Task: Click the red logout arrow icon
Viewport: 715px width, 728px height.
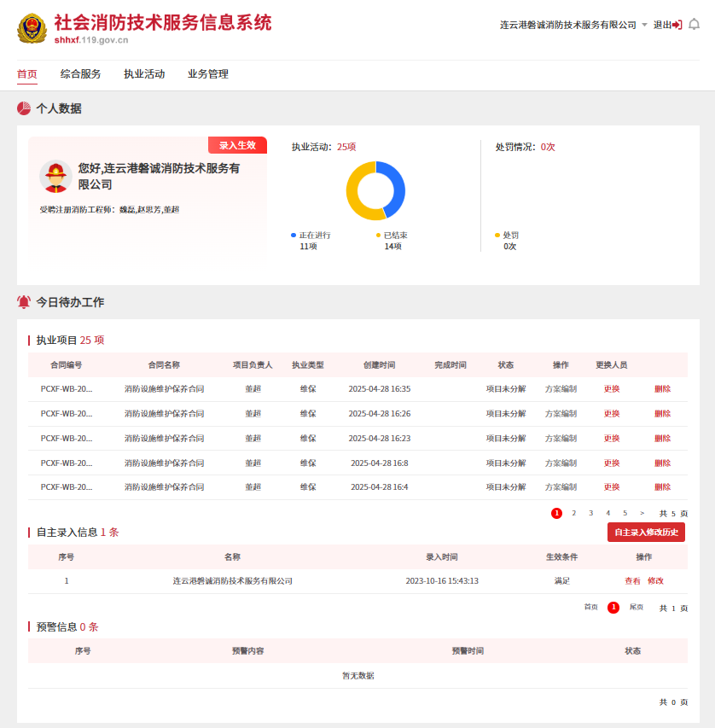Action: 677,25
